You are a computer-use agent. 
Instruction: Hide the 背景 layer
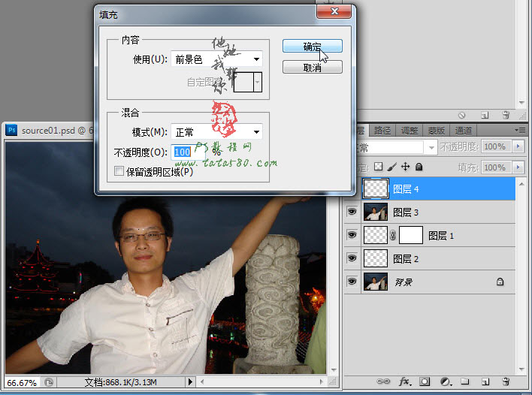click(352, 282)
